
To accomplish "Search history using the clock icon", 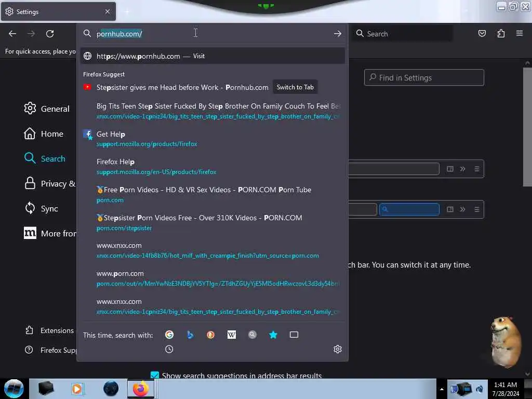I will point(169,349).
